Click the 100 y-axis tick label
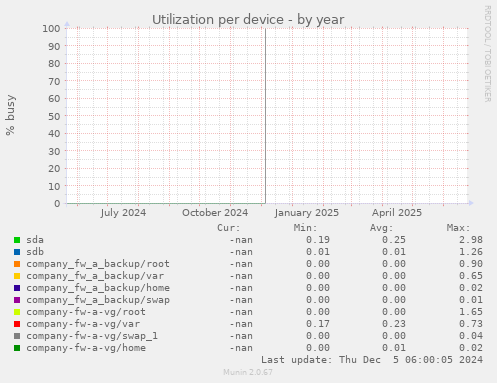This screenshot has height=383, width=497. 51,29
